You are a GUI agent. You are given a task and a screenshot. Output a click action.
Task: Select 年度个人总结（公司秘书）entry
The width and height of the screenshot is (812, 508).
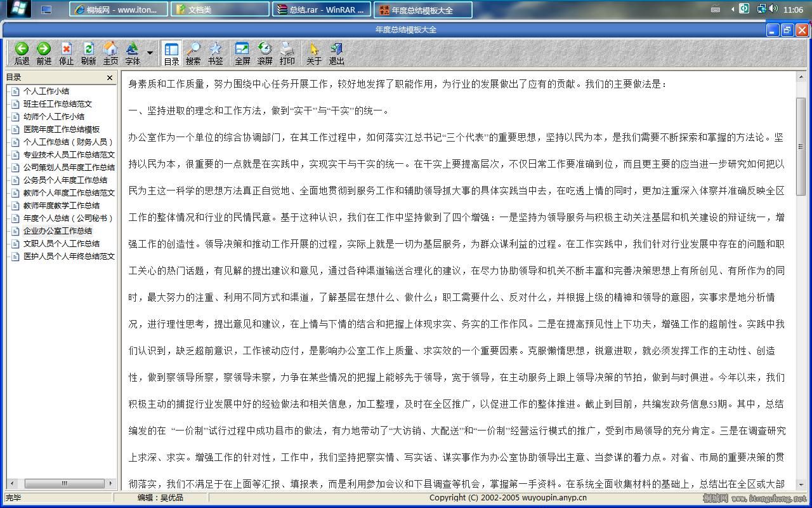point(69,218)
